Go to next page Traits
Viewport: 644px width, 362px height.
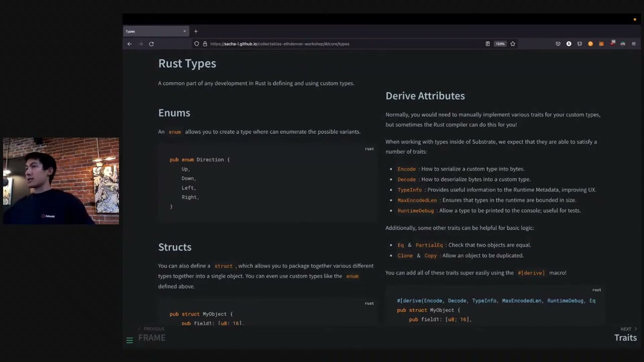pos(625,334)
